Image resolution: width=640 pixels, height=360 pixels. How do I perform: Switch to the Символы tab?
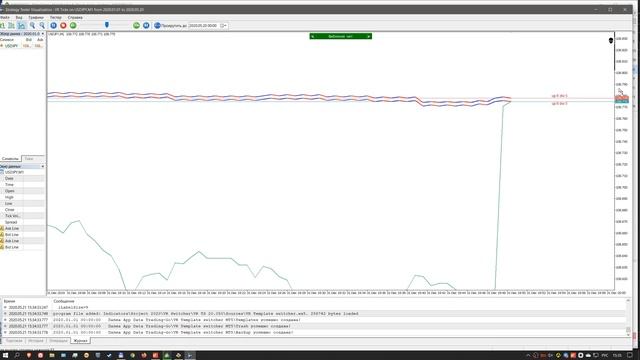coord(10,159)
